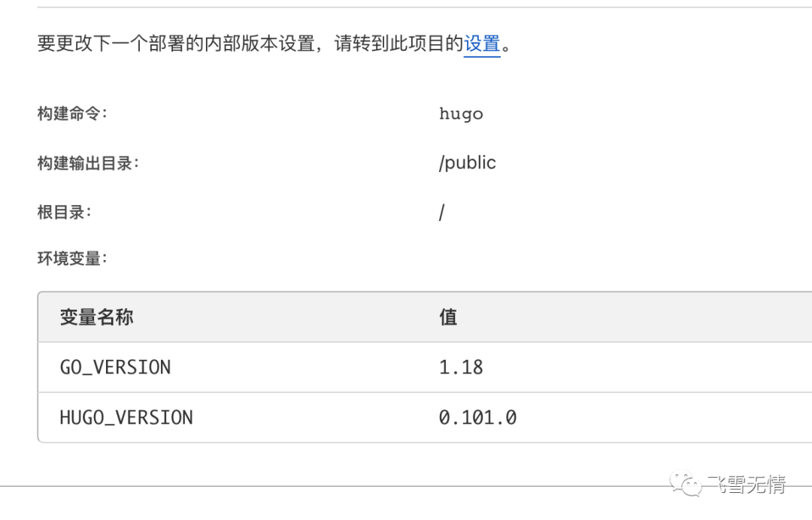Select the HUGO_VERSION variable name cell
812x520 pixels.
pos(126,418)
